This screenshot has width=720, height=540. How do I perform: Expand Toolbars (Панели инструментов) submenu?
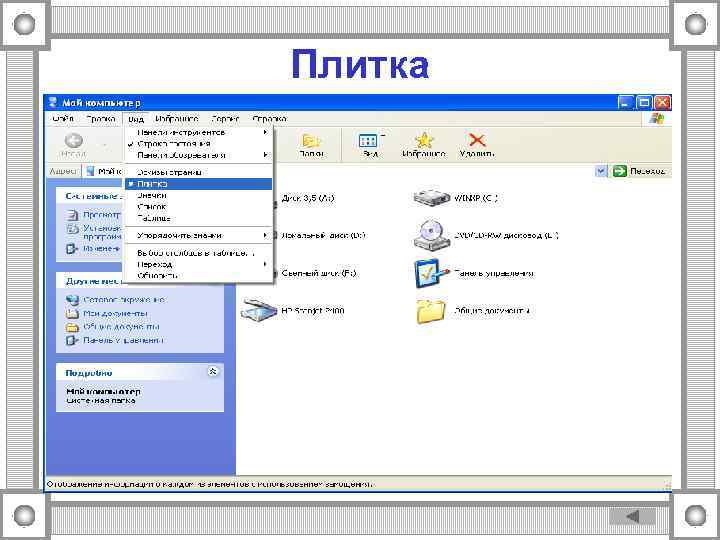pos(198,132)
